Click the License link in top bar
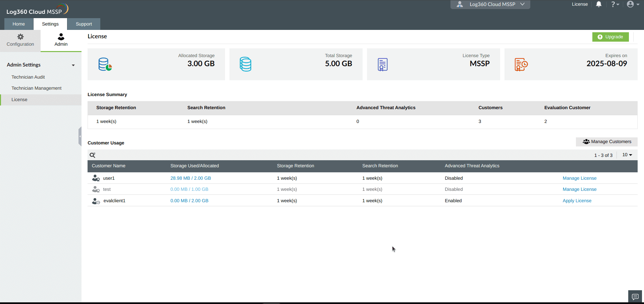Viewport: 644px width, 304px height. pyautogui.click(x=580, y=4)
